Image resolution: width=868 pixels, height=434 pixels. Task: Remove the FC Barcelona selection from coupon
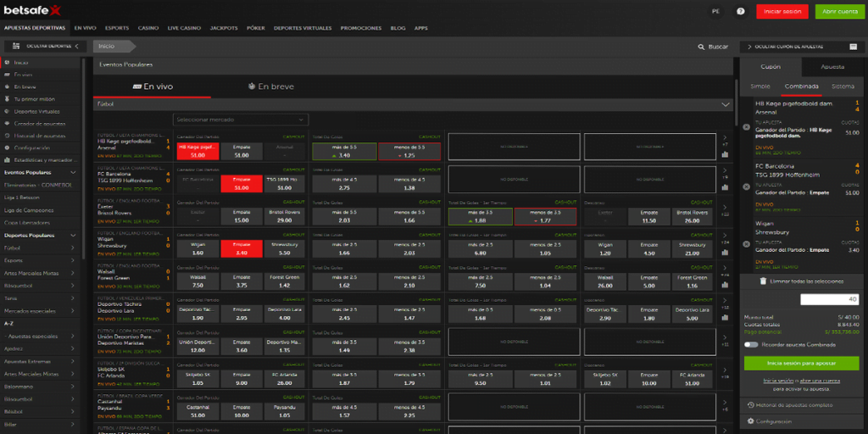point(746,185)
